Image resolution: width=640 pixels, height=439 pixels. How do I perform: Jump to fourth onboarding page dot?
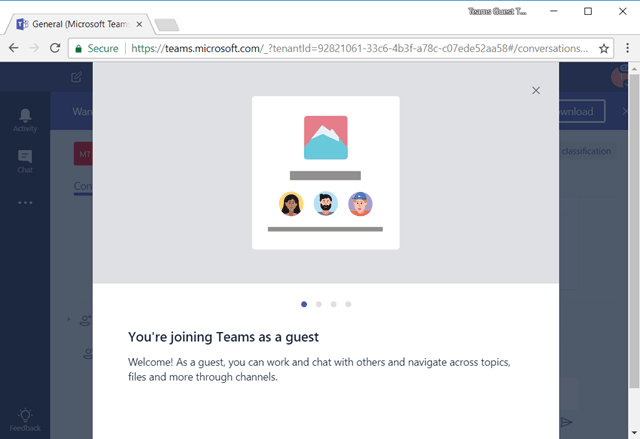(348, 304)
